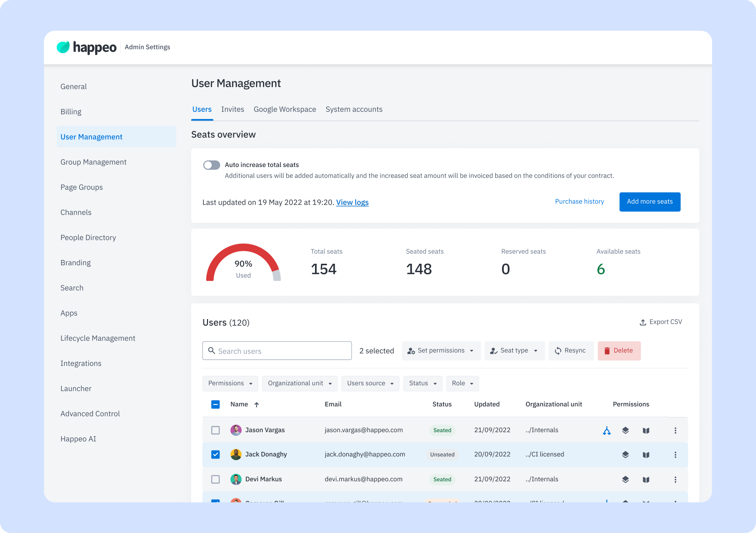
Task: Click Jack Donaghy's avatar
Action: coord(236,455)
